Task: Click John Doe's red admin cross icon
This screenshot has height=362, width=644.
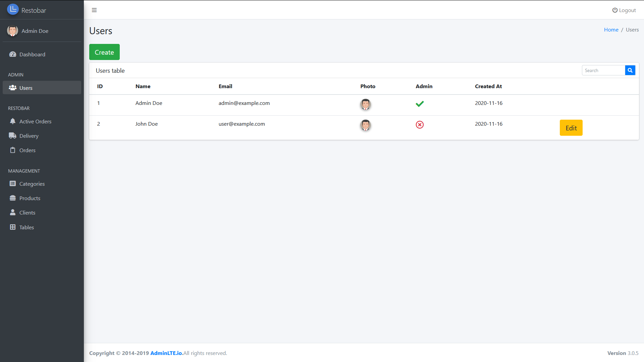Action: [x=420, y=125]
